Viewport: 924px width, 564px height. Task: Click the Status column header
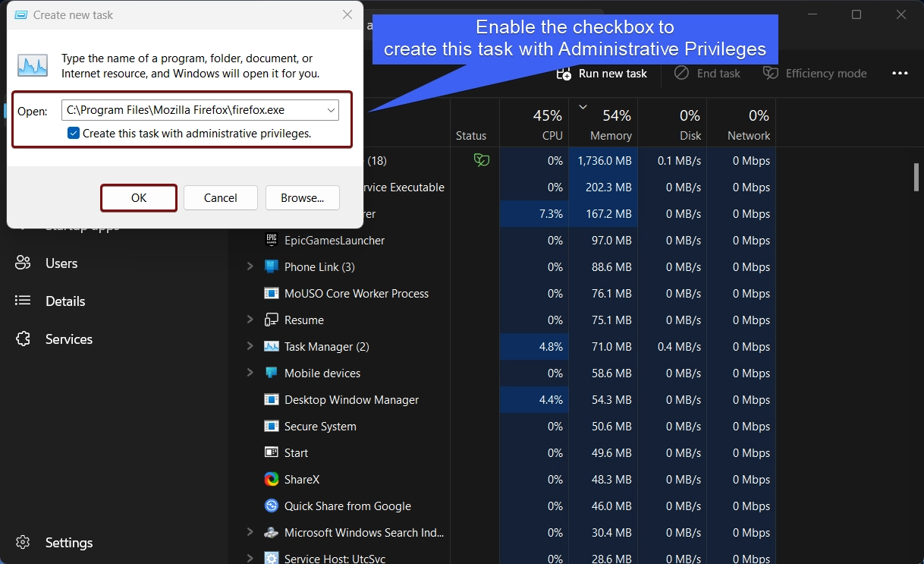point(471,136)
